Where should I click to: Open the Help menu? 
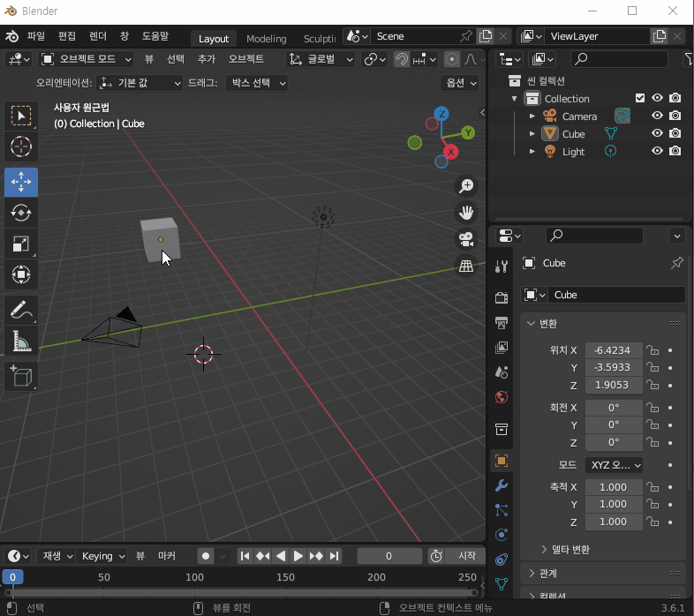click(x=155, y=36)
